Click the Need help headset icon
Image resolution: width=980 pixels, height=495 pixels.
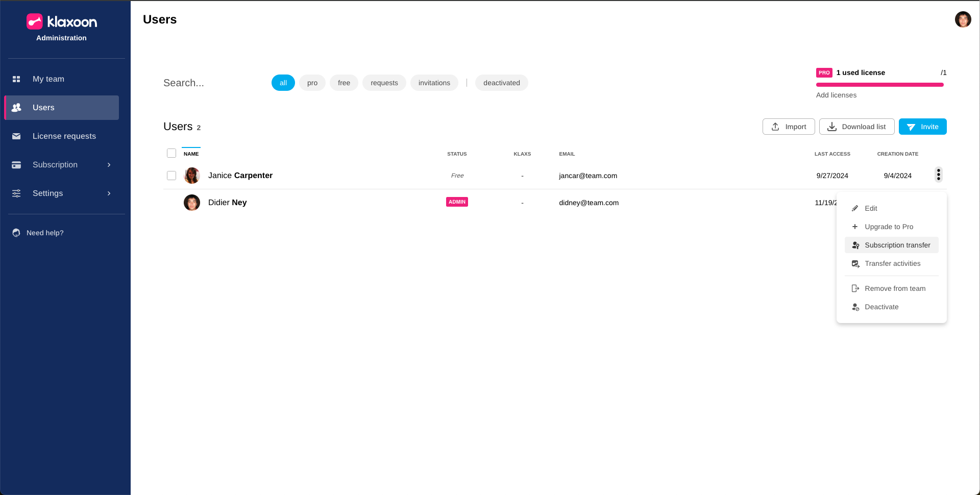pyautogui.click(x=16, y=233)
